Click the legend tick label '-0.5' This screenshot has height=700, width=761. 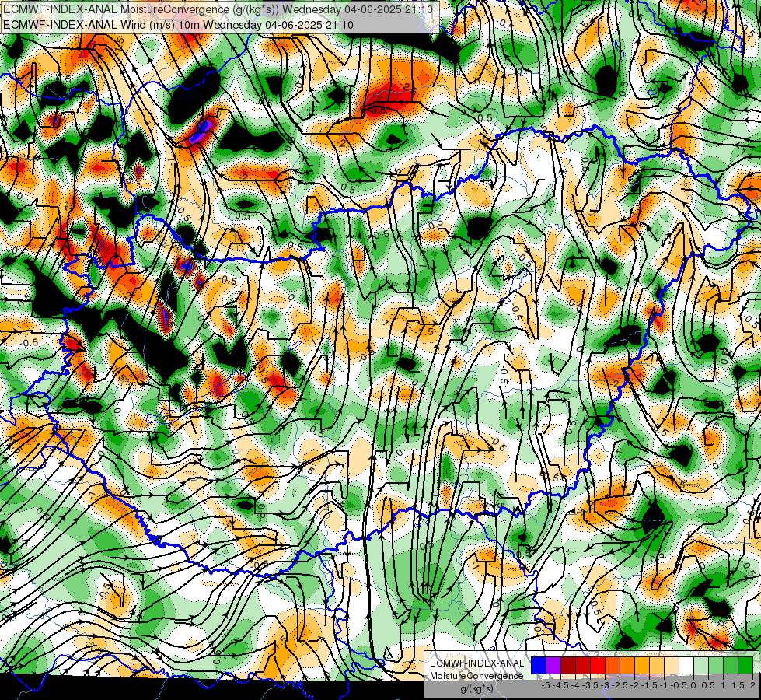[679, 685]
